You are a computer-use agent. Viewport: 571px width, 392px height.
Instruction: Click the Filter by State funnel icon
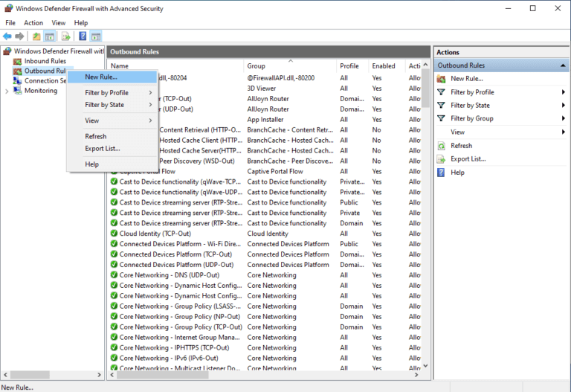[x=441, y=106]
